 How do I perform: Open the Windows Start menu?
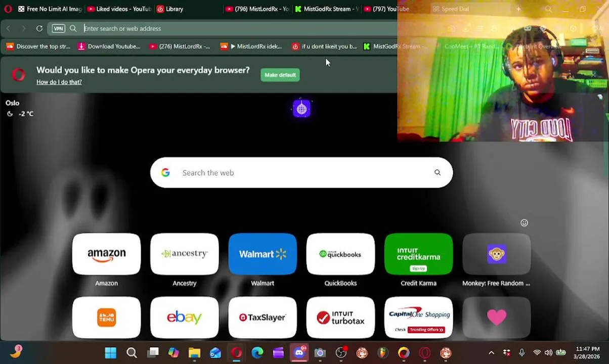(110, 353)
